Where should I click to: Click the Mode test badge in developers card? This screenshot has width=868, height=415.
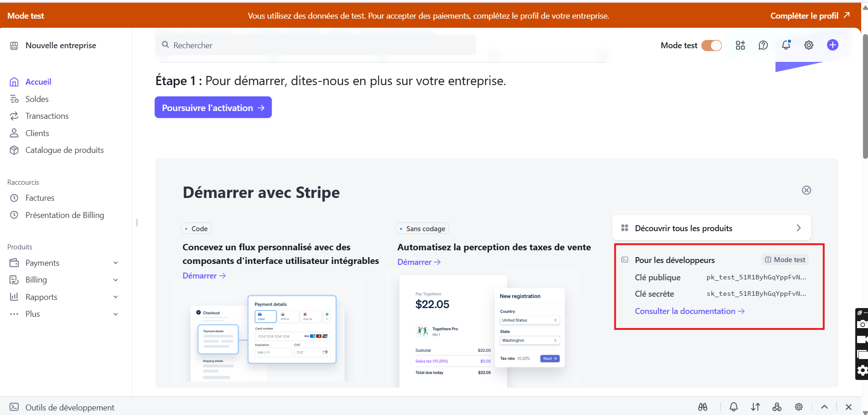point(785,259)
